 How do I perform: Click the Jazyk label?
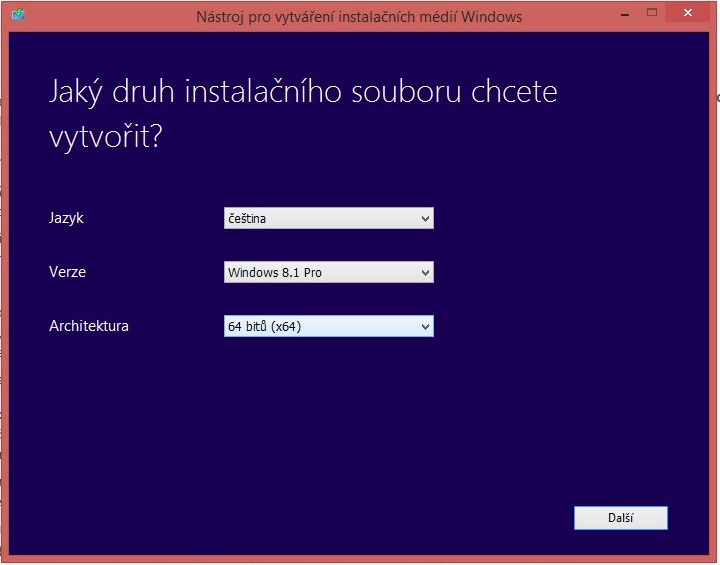[x=66, y=218]
